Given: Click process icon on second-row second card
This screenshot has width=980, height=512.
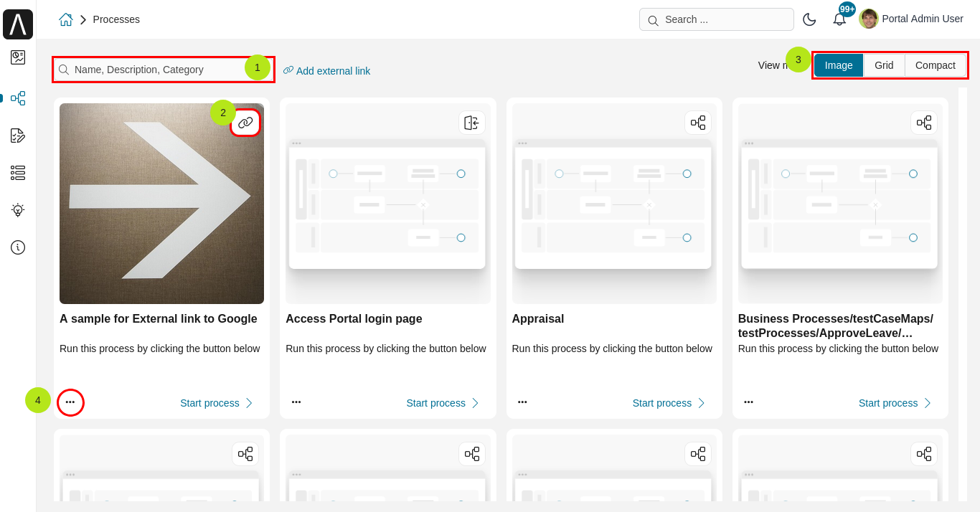Looking at the screenshot, I should 471,454.
